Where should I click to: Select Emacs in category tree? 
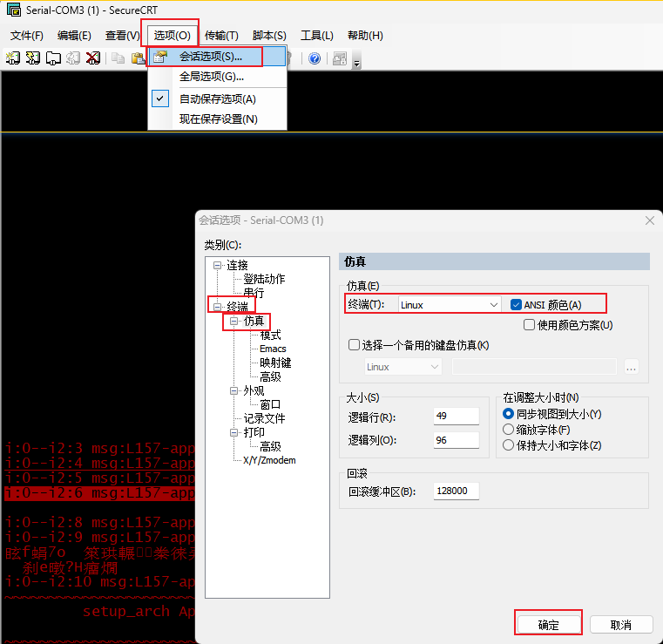[274, 349]
